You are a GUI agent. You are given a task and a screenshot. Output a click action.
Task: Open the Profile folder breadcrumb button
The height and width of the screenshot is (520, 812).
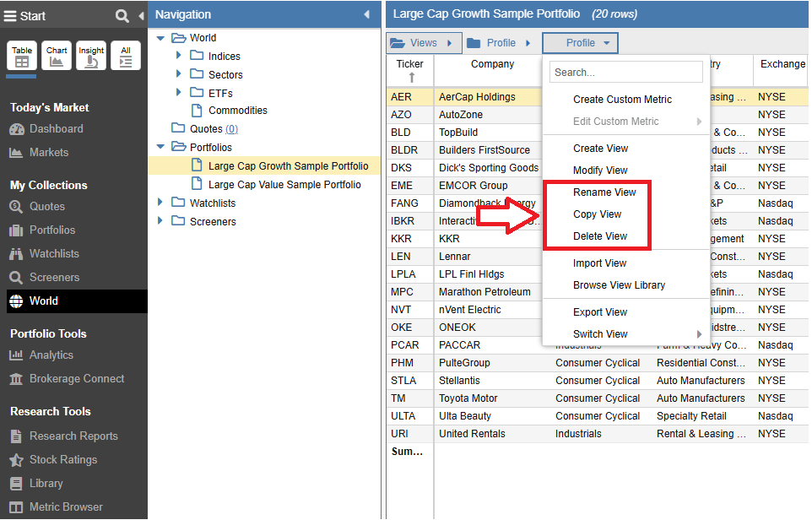tap(499, 43)
